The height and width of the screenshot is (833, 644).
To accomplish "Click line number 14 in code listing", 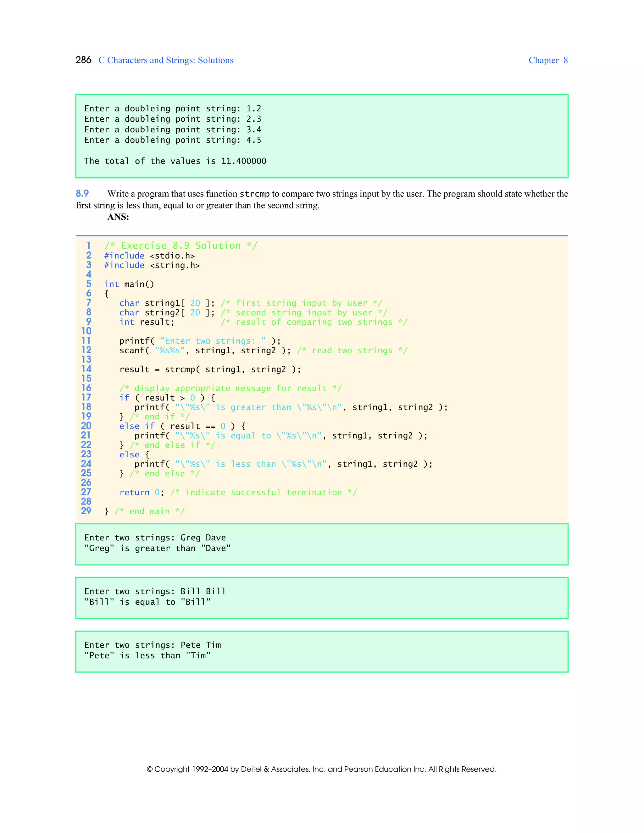I will (x=86, y=369).
